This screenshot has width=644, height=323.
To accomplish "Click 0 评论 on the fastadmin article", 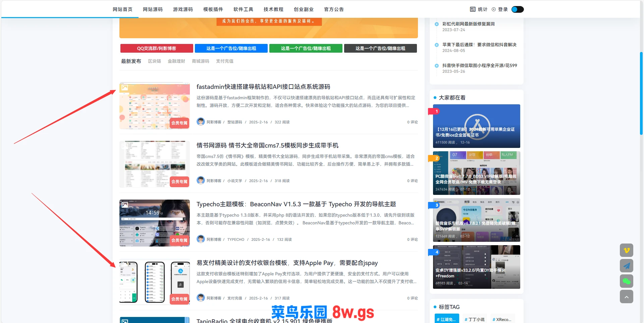I will [x=413, y=122].
